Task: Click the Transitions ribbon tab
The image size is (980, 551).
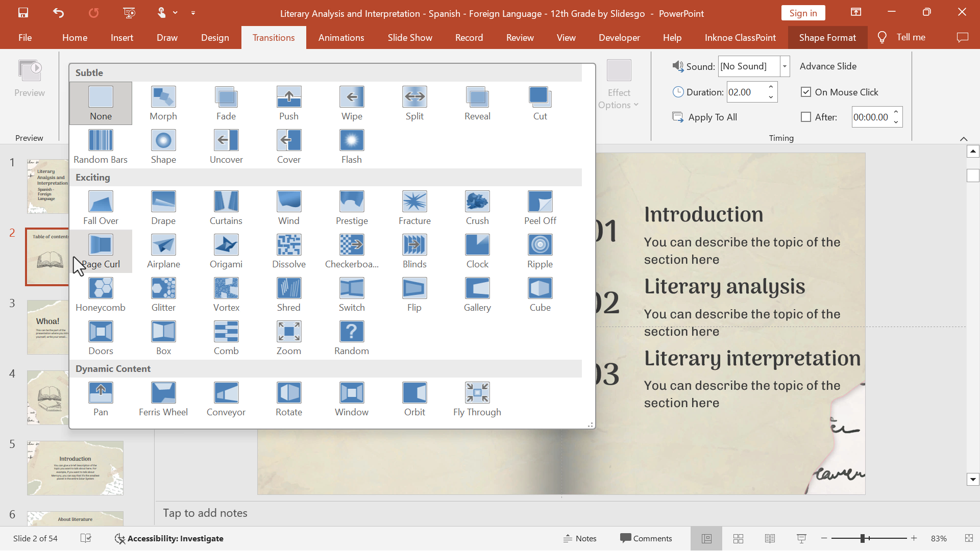Action: pos(273,37)
